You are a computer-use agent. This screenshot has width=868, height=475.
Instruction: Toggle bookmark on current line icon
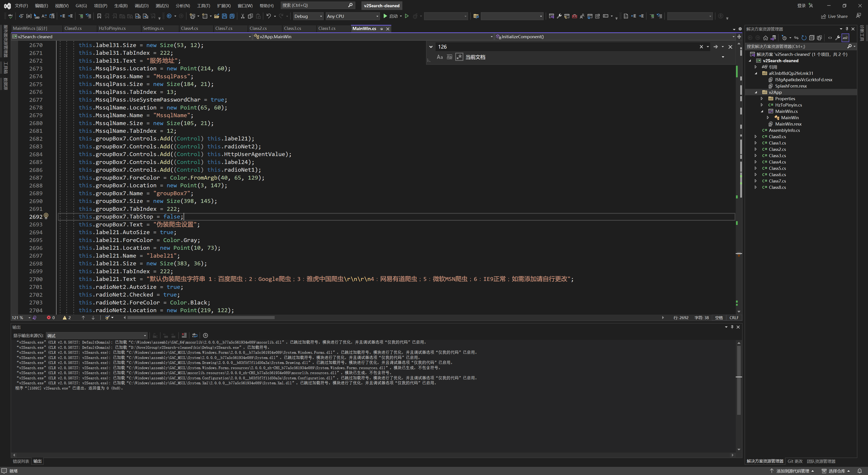click(99, 16)
